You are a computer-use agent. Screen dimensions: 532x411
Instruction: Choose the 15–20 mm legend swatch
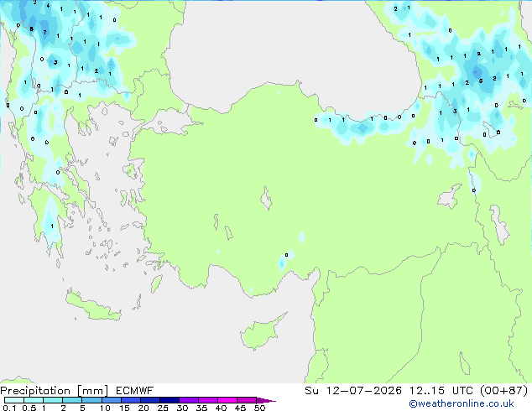131,400
